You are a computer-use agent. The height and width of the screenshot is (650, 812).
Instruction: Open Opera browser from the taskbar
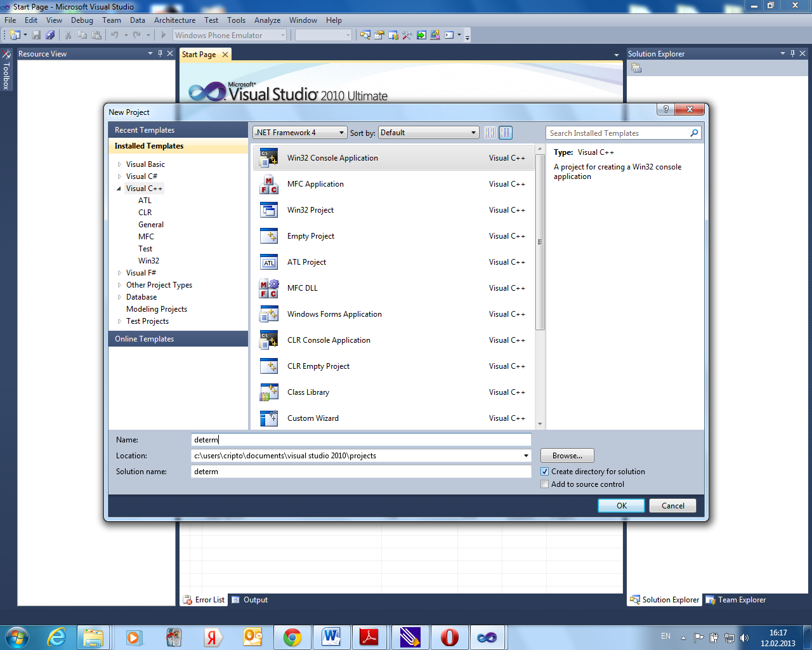pos(449,637)
